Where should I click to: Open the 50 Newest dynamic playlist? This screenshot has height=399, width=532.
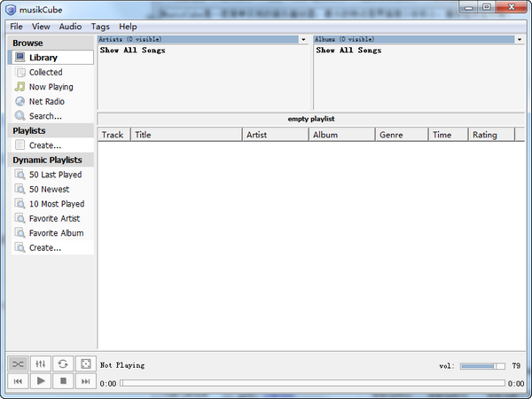[52, 189]
